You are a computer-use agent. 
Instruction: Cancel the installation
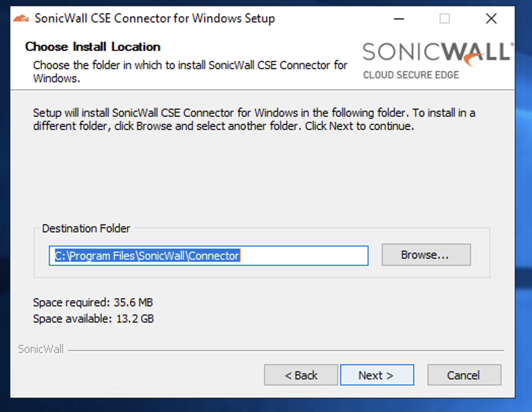463,375
